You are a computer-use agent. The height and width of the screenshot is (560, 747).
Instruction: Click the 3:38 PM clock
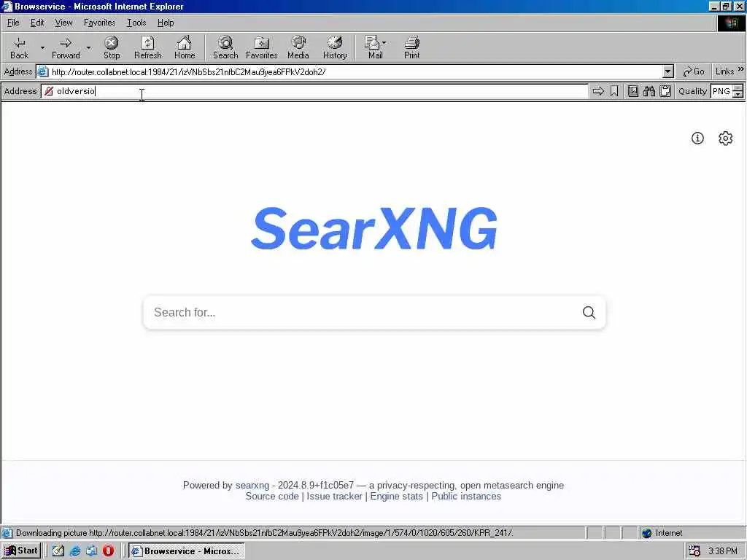tap(723, 551)
